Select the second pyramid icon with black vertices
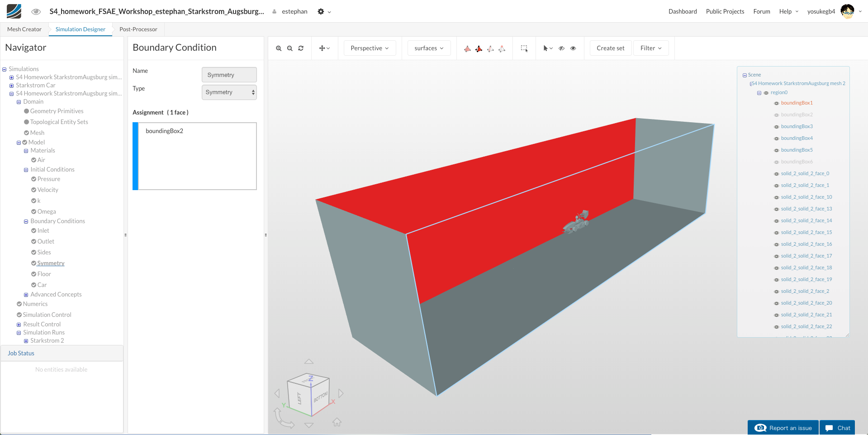The width and height of the screenshot is (868, 435). [479, 48]
